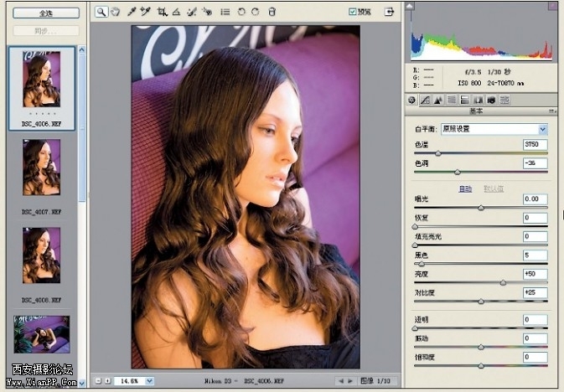Open the preferences list icon

pos(225,13)
